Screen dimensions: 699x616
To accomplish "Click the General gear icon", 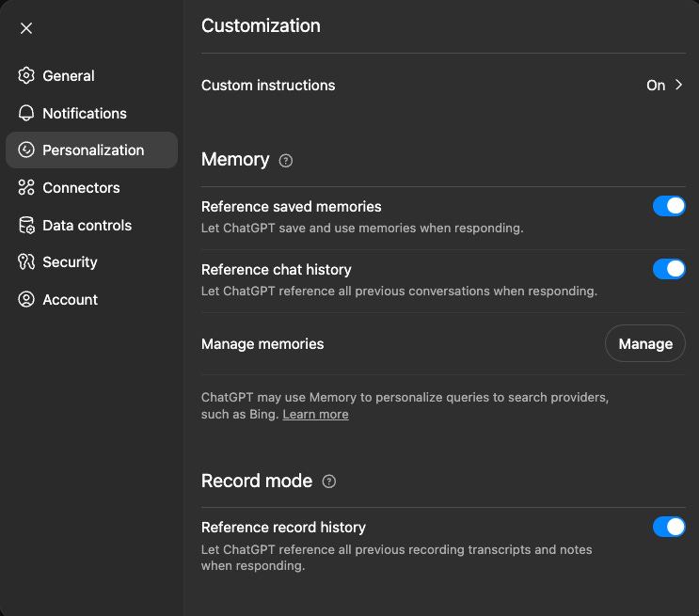I will click(x=26, y=76).
